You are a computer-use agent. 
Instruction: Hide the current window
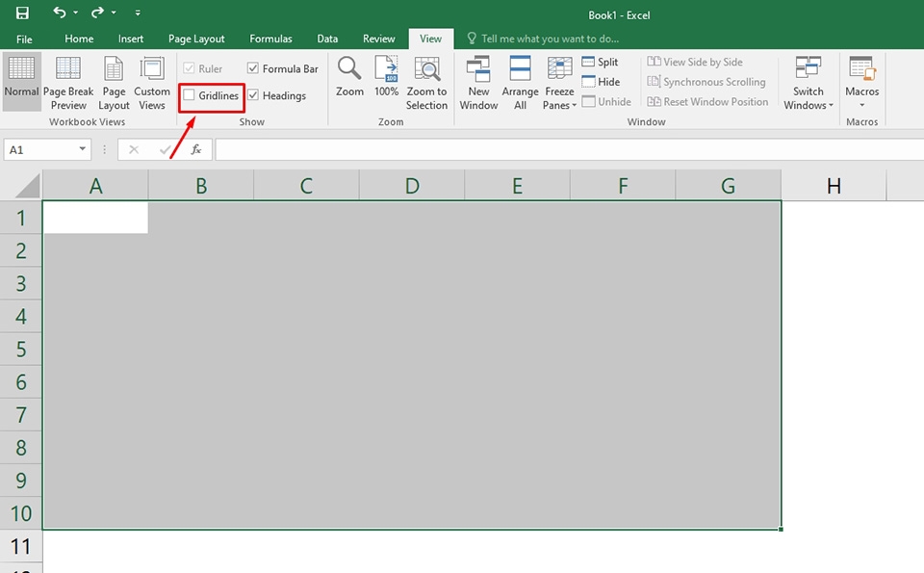[x=601, y=82]
